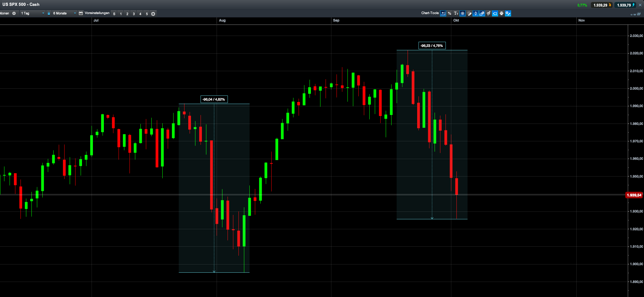Open the '1 Tag' interval dropdown
The width and height of the screenshot is (644, 297).
[32, 13]
